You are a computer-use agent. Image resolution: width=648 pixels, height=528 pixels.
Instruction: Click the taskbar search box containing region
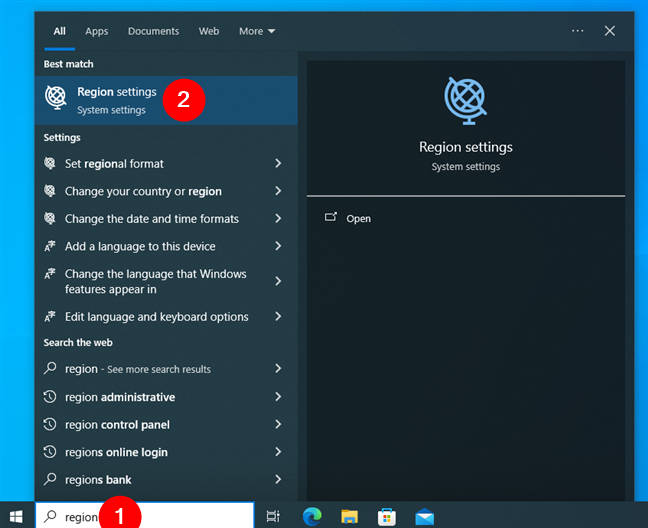(145, 516)
